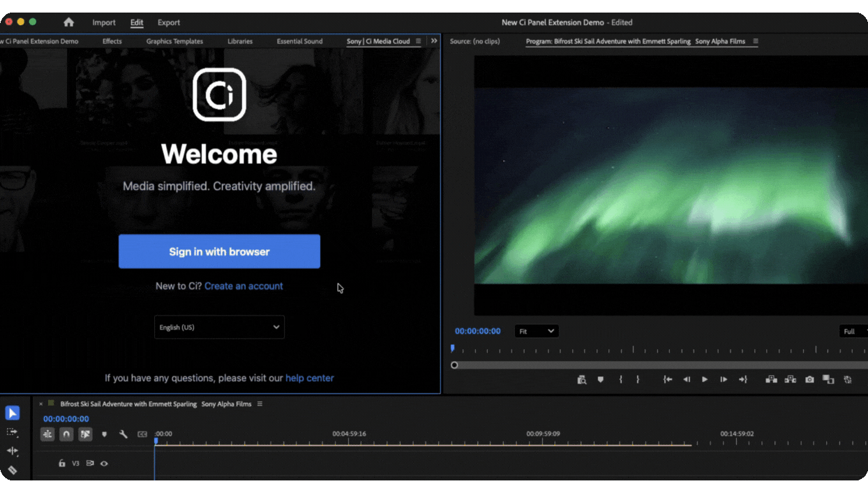Image resolution: width=868 pixels, height=493 pixels.
Task: Click Sign in with browser button
Action: (219, 251)
